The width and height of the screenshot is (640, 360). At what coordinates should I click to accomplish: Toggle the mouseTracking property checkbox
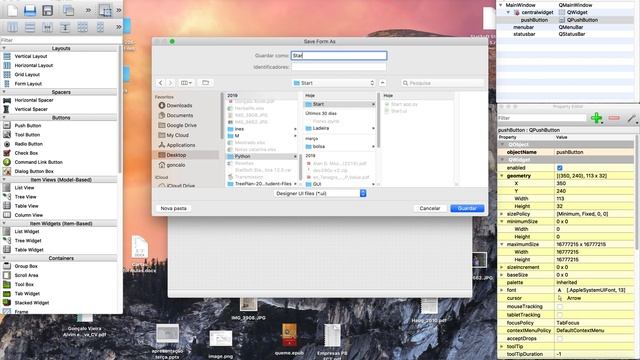click(560, 307)
